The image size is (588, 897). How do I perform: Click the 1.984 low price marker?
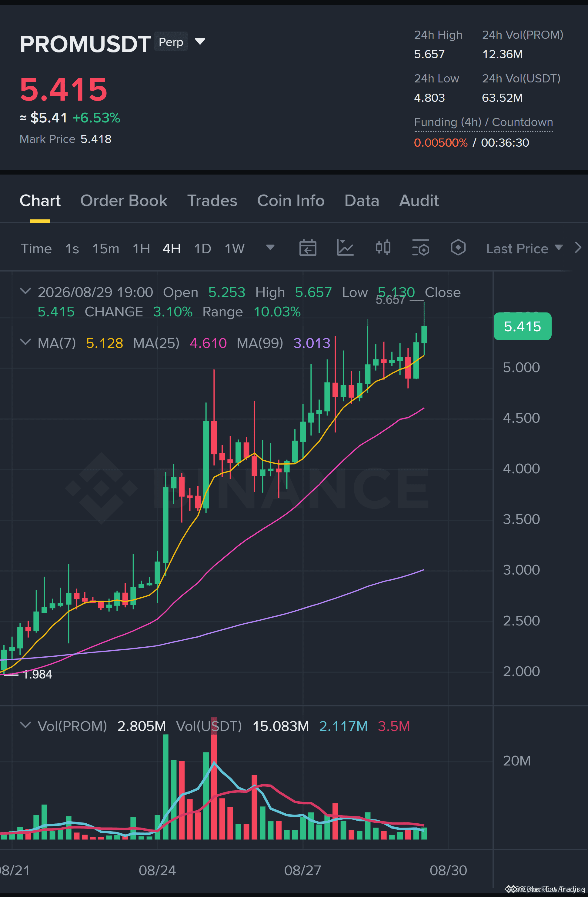[37, 674]
